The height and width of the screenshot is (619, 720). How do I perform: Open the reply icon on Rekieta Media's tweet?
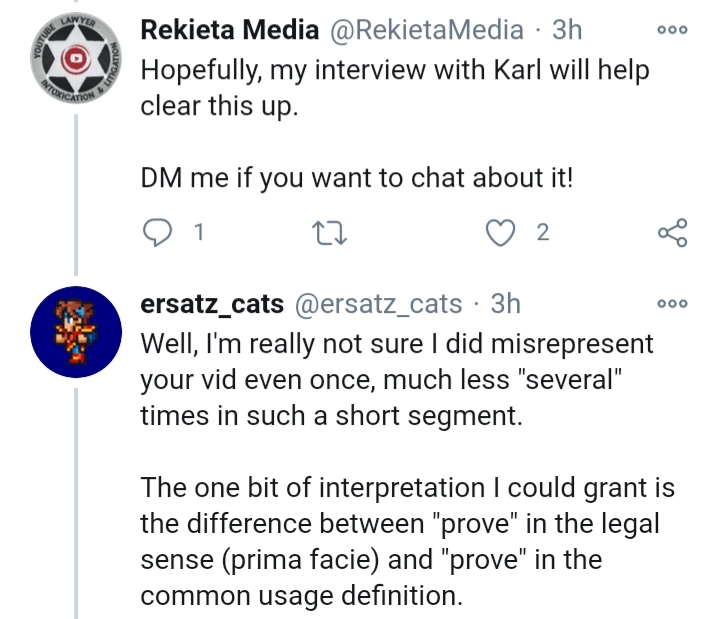tap(158, 232)
